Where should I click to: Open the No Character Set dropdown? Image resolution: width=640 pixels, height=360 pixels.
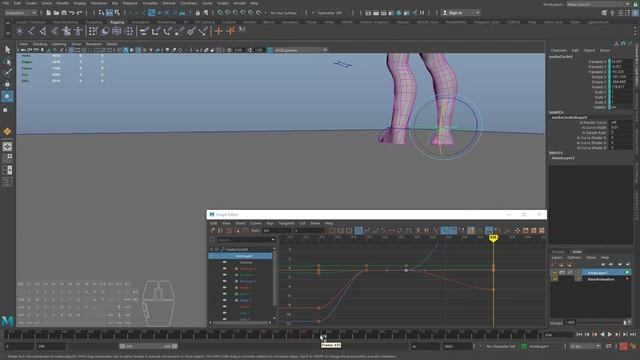501,346
